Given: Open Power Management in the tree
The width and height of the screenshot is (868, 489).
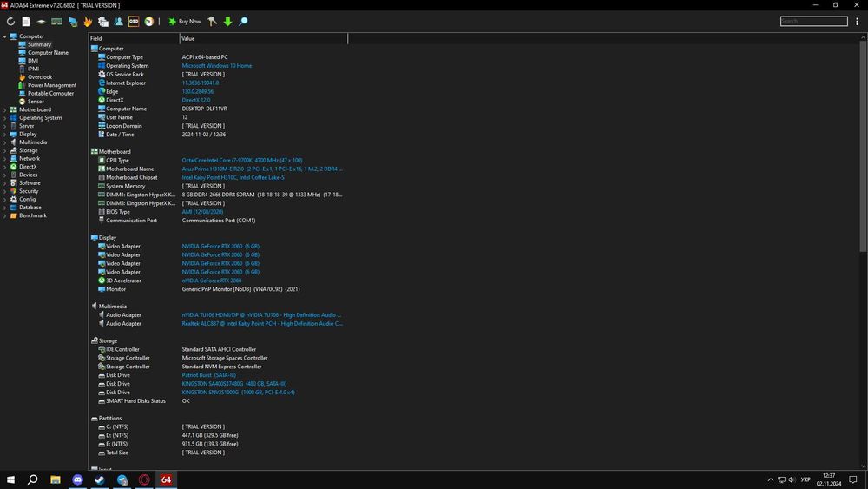Looking at the screenshot, I should (51, 85).
